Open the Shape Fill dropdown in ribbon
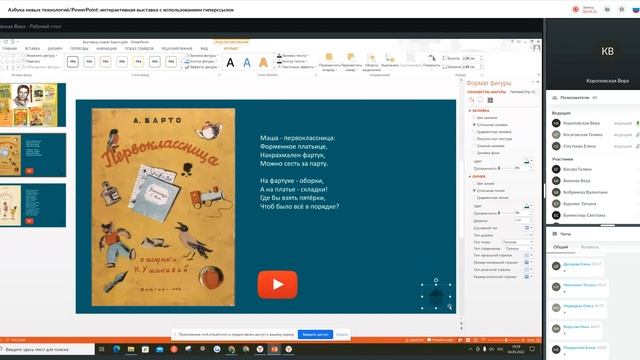Image resolution: width=640 pixels, height=360 pixels. click(x=201, y=55)
